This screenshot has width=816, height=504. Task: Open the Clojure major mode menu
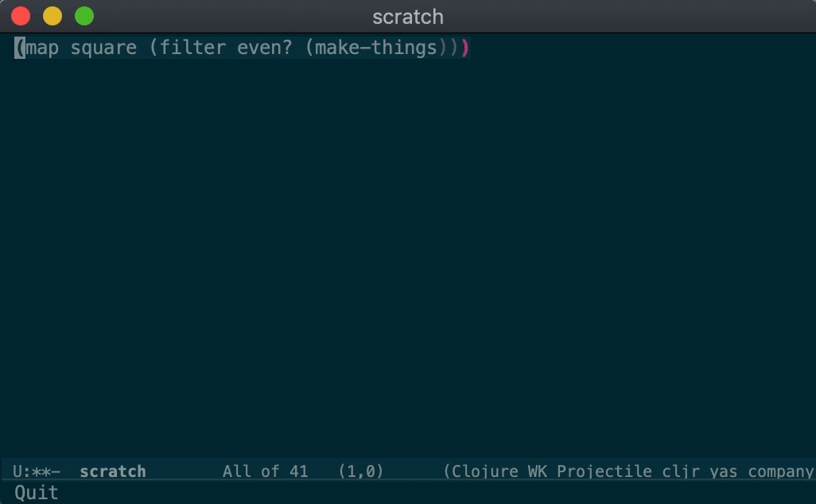(x=487, y=471)
